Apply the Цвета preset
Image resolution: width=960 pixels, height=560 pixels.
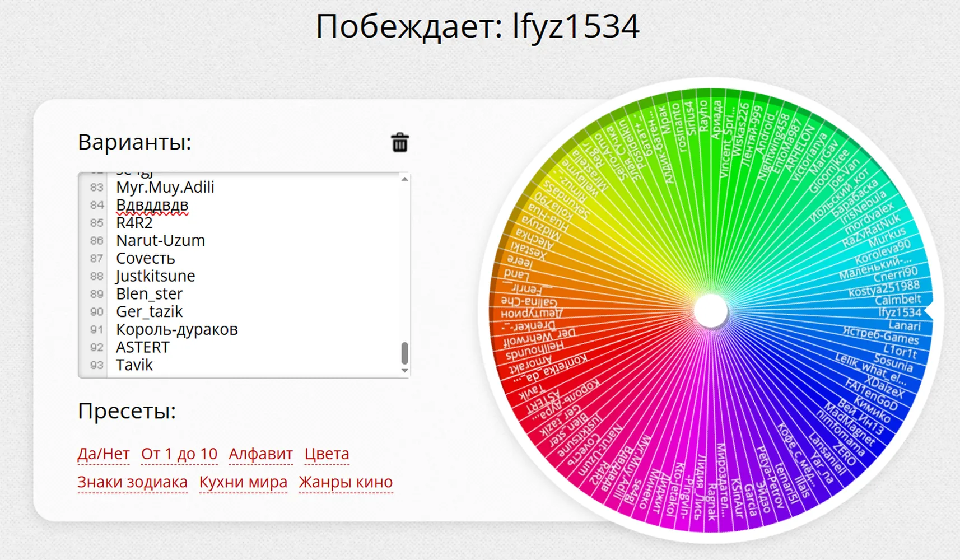tap(327, 454)
